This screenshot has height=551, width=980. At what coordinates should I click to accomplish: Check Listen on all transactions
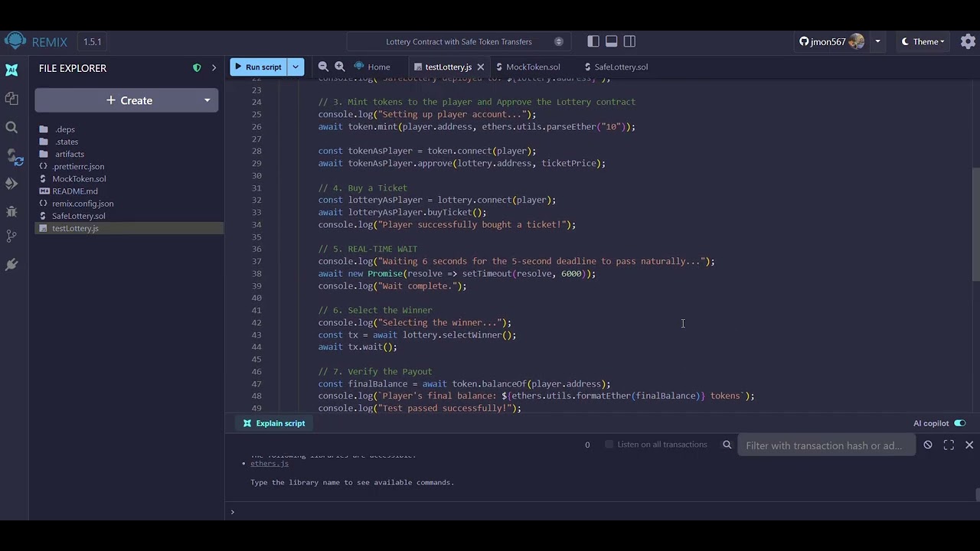point(609,445)
